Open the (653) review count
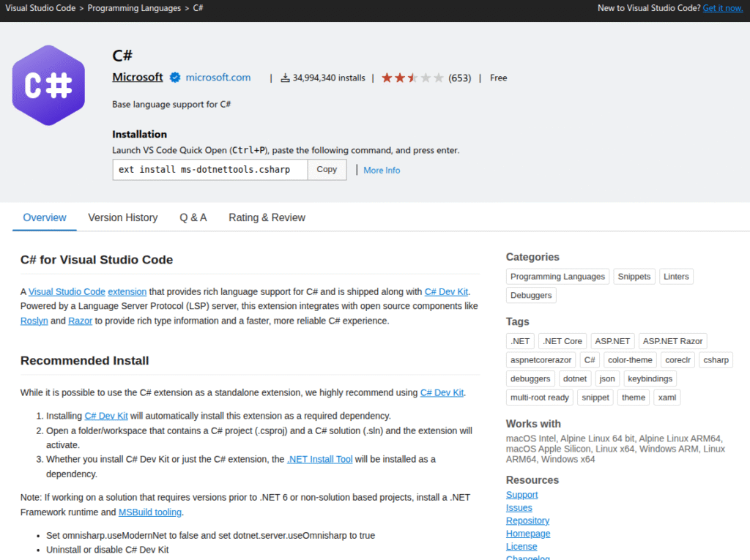This screenshot has height=560, width=750. [460, 78]
